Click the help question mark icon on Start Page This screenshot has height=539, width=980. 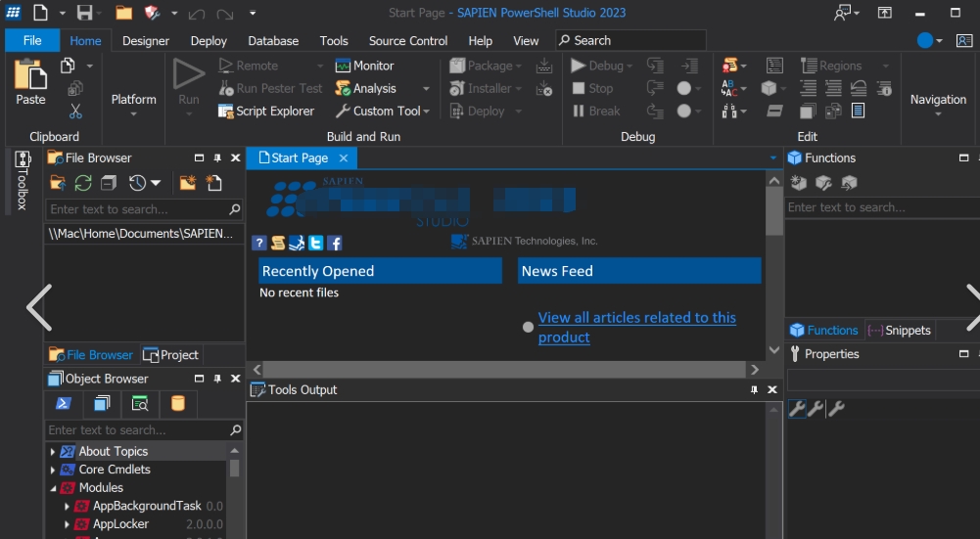point(259,243)
